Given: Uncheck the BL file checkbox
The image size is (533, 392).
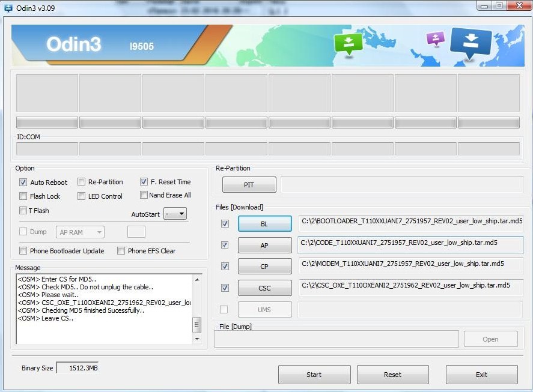Looking at the screenshot, I should [225, 223].
